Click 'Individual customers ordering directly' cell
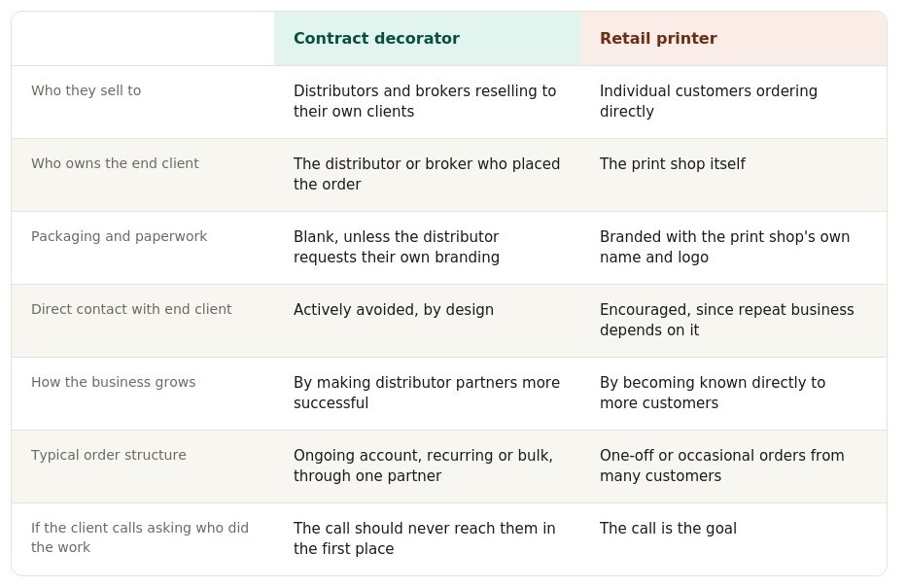907x588 pixels. click(709, 101)
